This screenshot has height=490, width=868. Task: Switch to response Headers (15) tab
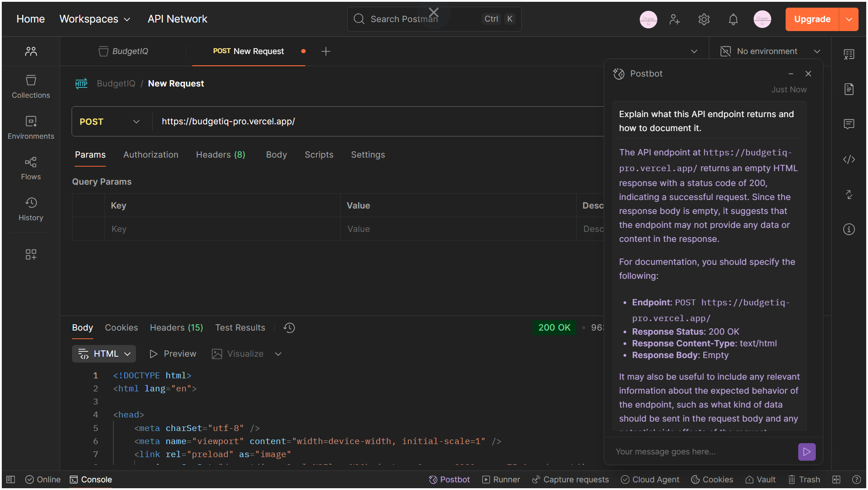pyautogui.click(x=176, y=328)
